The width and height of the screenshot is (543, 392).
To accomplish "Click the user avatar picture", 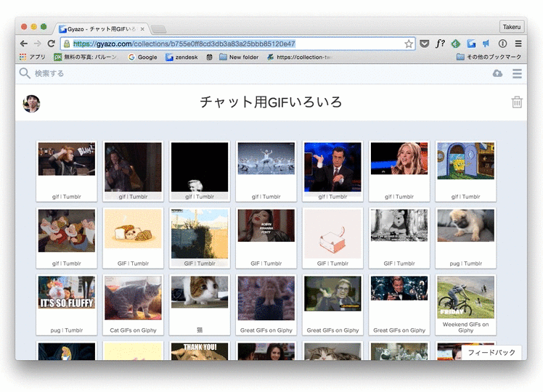I will [x=31, y=104].
